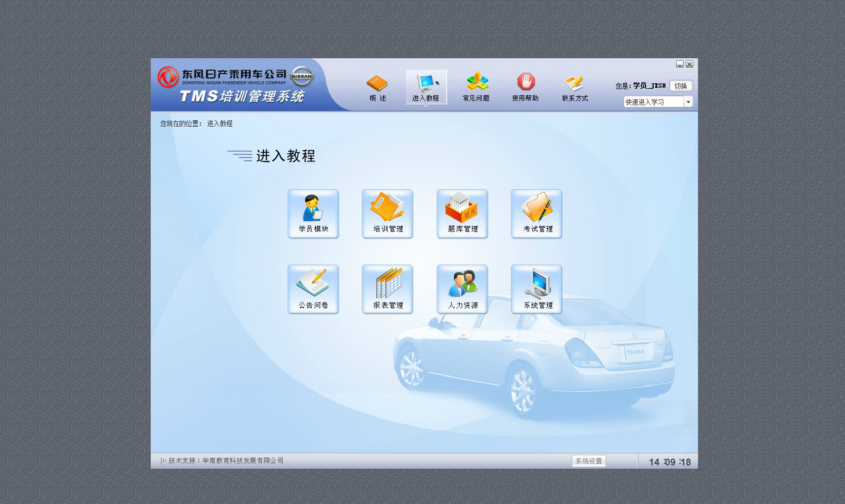
Task: Click the Dongfeng Nissan company logo
Action: (x=168, y=77)
